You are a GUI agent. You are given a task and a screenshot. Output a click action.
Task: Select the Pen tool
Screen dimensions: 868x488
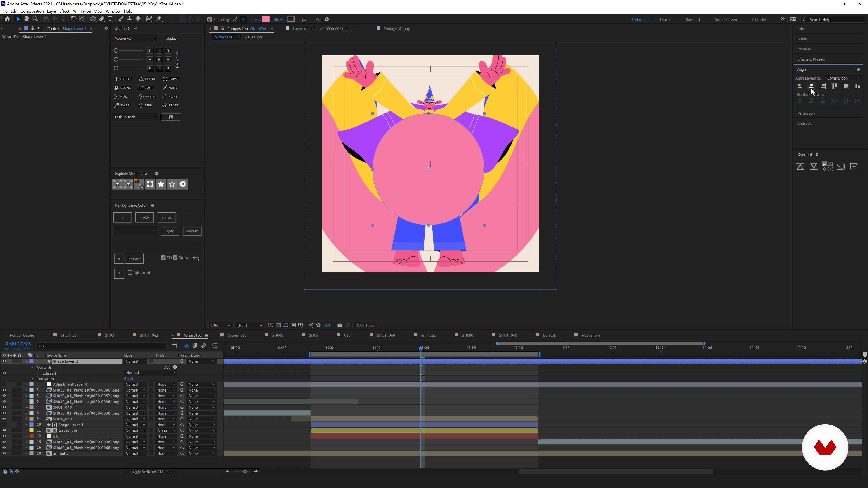101,19
